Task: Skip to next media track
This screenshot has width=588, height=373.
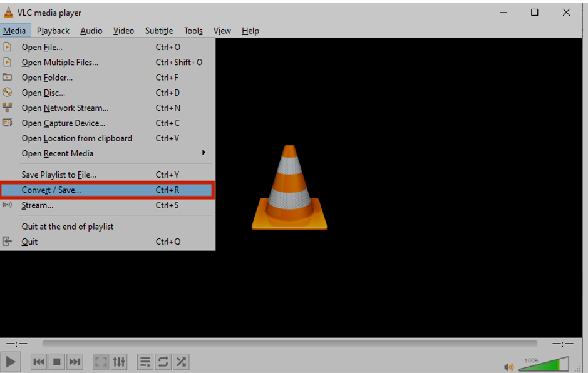Action: [75, 362]
